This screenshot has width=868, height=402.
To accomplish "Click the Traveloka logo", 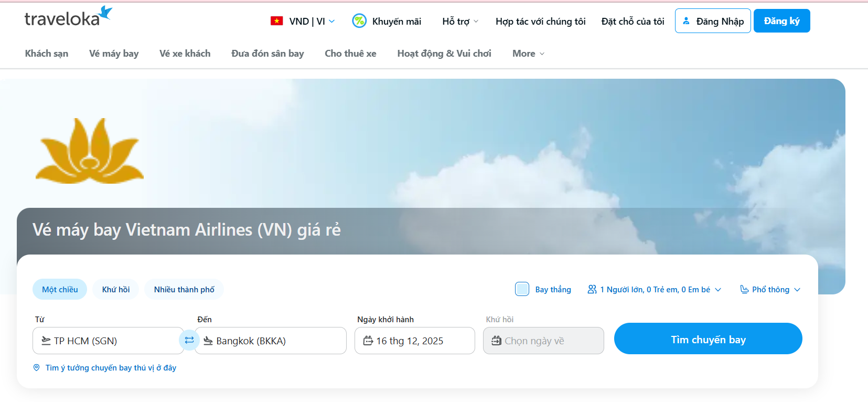I will pyautogui.click(x=68, y=18).
